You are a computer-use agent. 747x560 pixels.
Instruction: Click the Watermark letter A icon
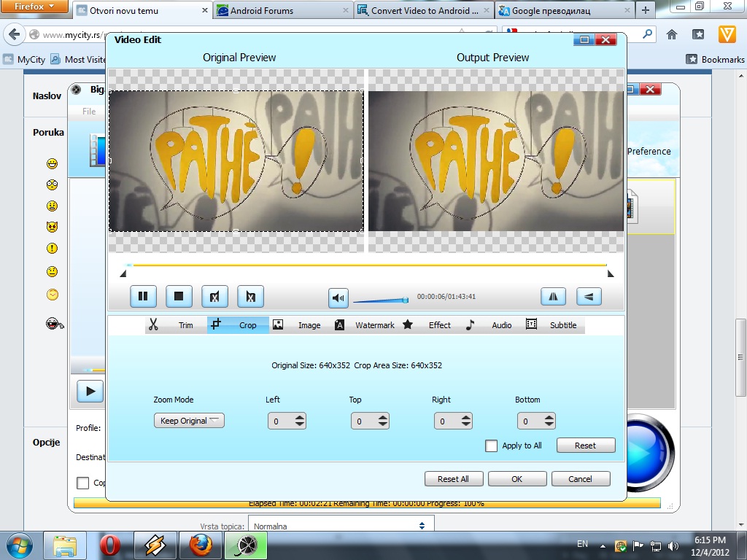point(339,324)
